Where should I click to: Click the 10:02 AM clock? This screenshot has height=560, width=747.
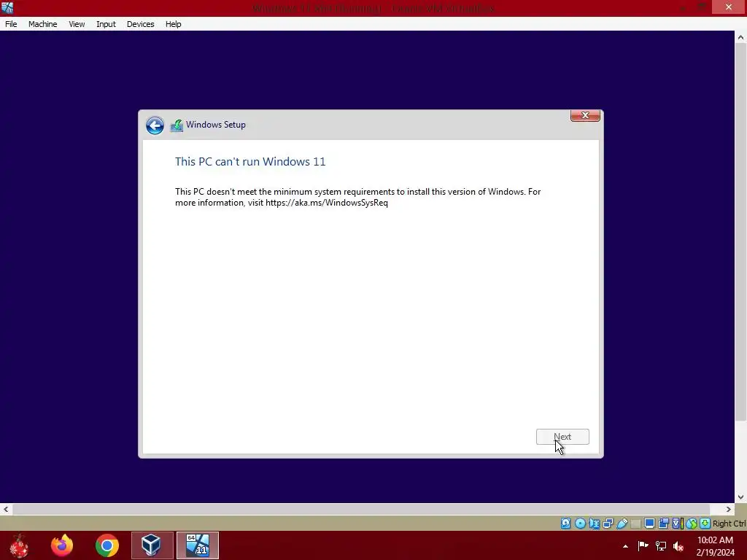pos(715,540)
